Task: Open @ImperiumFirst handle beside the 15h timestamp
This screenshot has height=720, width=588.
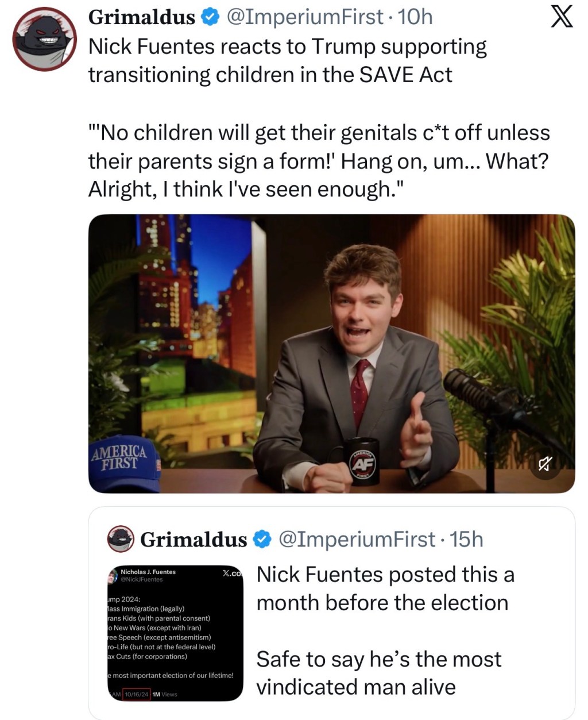Action: pyautogui.click(x=357, y=539)
